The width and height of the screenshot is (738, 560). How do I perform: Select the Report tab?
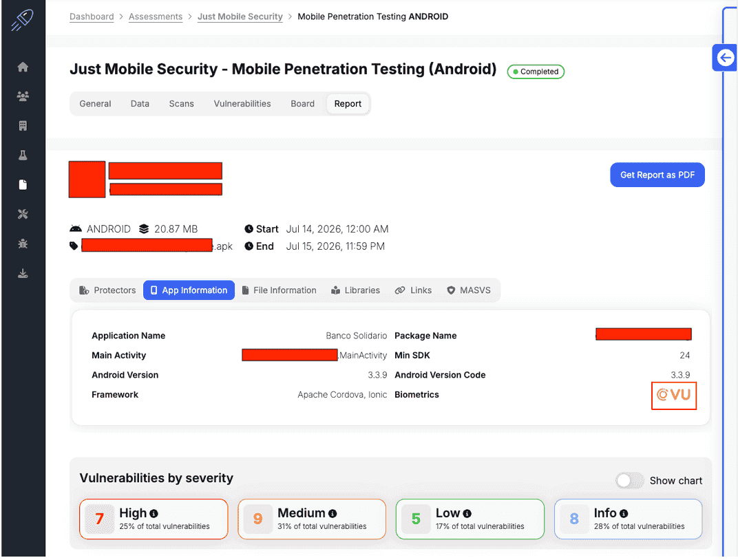tap(348, 104)
